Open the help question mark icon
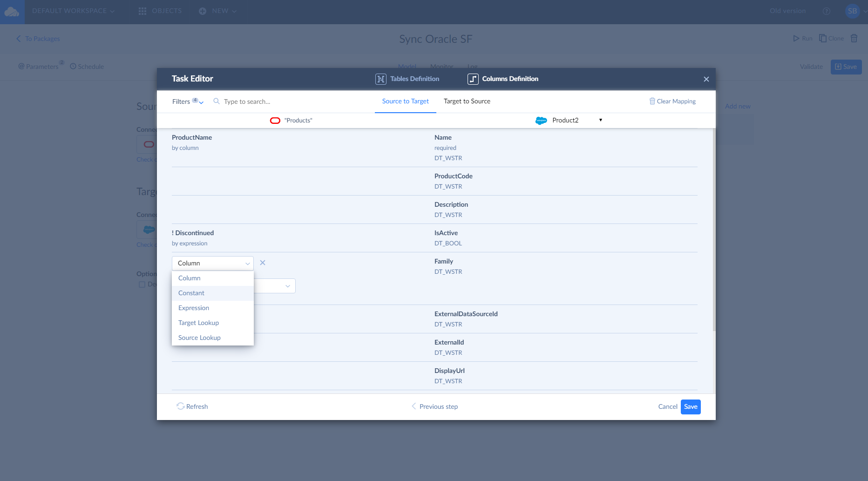868x481 pixels. tap(827, 11)
